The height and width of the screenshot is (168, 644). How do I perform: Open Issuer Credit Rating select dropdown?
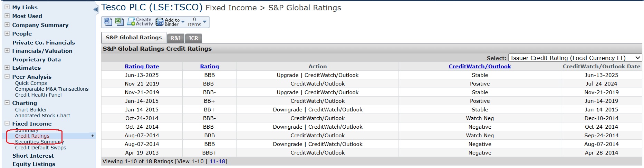tap(575, 58)
